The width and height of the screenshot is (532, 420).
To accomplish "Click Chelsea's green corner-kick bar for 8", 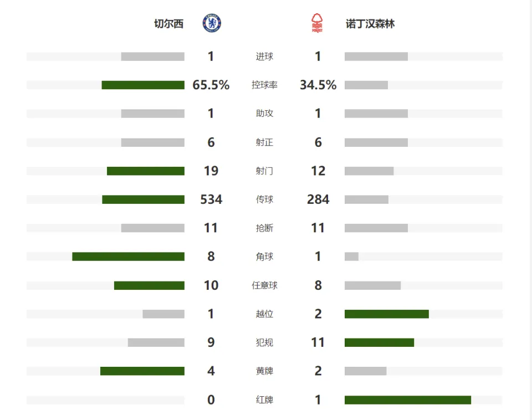I will pyautogui.click(x=128, y=257).
